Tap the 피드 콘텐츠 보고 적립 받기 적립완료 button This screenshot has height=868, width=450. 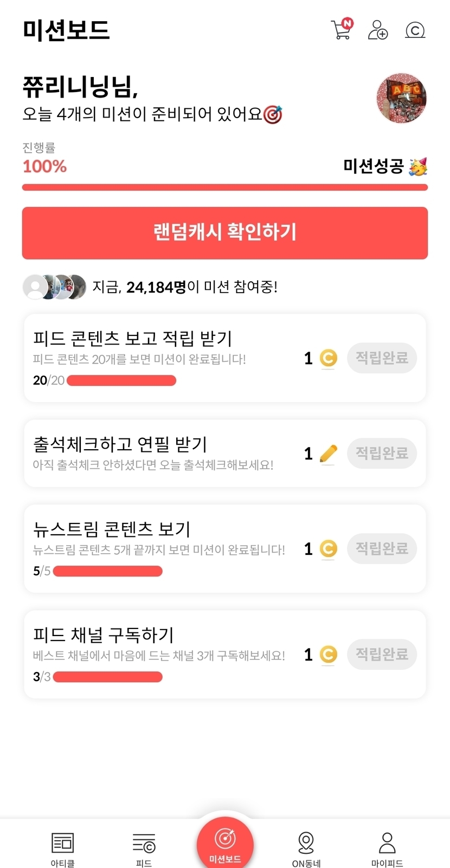click(x=382, y=358)
